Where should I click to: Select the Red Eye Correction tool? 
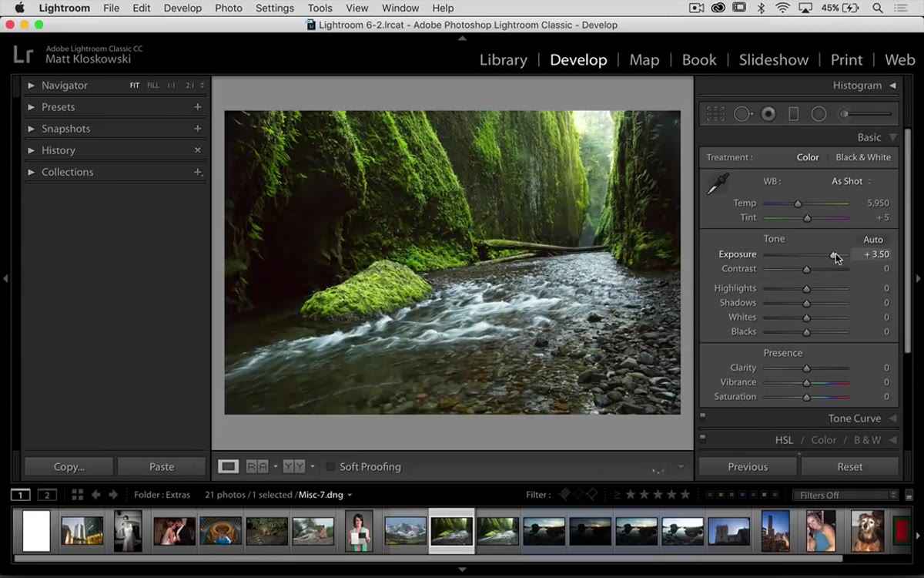point(768,114)
